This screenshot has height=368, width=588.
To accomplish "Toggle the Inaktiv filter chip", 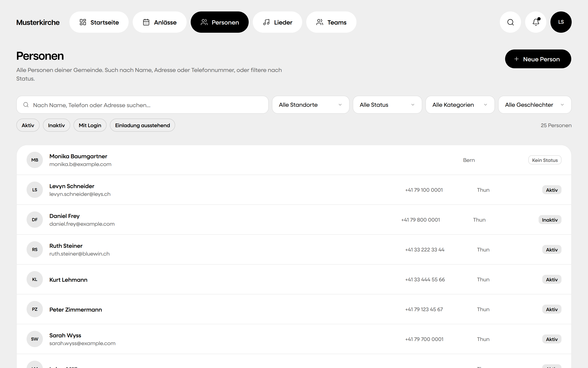I will pos(56,125).
